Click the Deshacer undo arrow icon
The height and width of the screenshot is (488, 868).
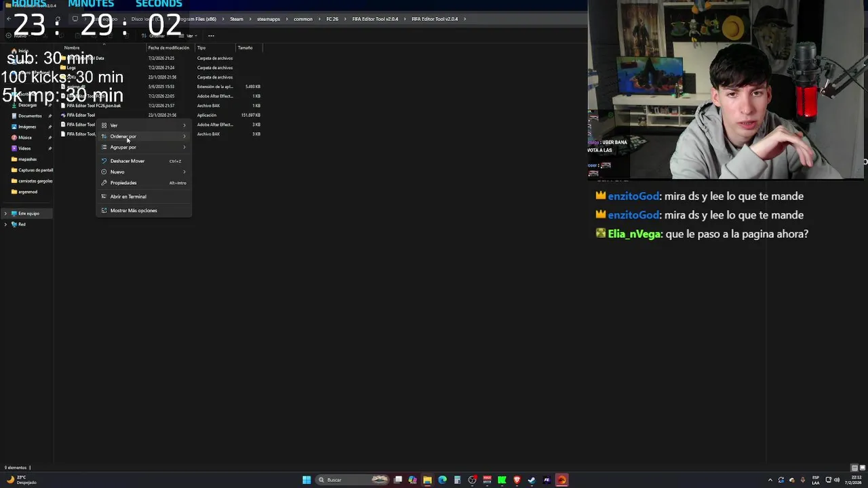104,161
